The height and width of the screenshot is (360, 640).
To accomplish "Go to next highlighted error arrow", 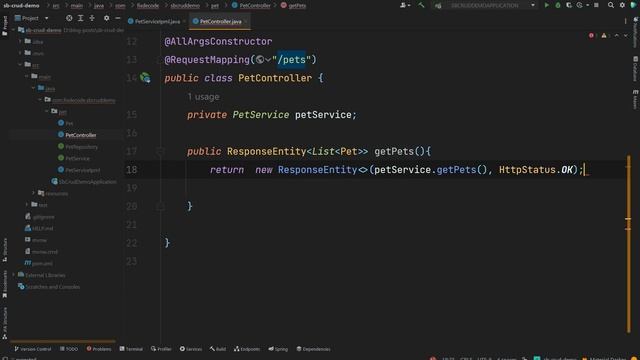I will coord(626,36).
